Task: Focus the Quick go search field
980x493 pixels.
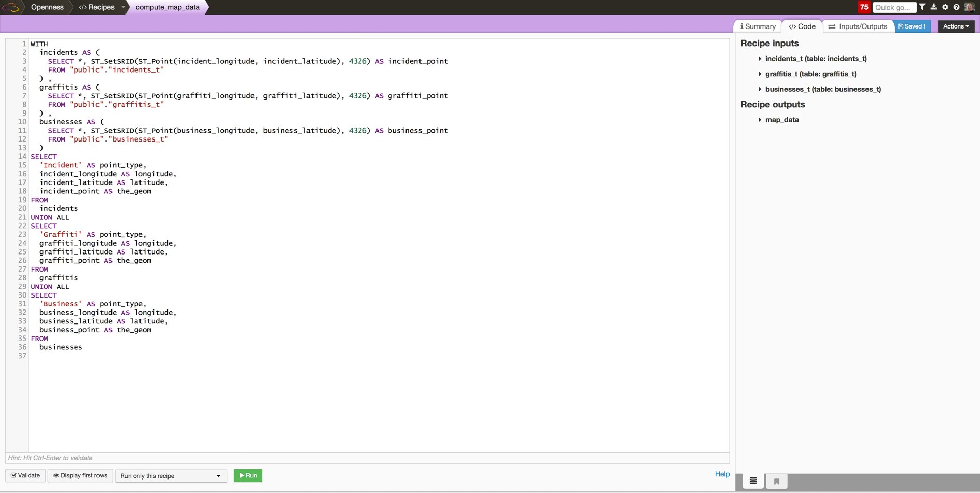Action: 894,7
